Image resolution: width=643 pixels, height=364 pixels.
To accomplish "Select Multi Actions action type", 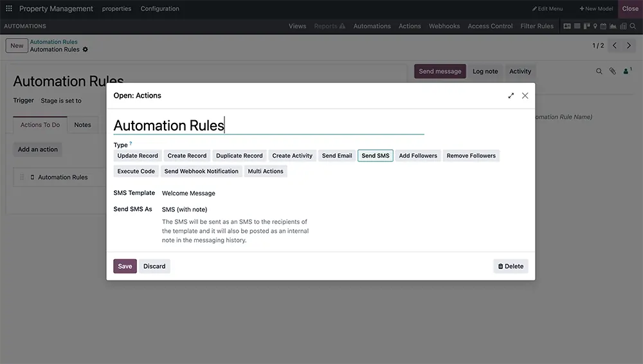I will [x=266, y=171].
